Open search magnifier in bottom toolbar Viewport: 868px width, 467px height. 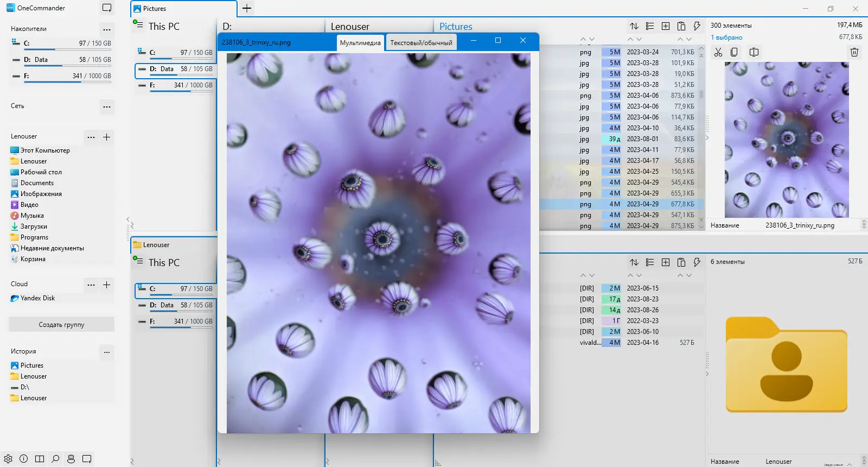tap(55, 459)
